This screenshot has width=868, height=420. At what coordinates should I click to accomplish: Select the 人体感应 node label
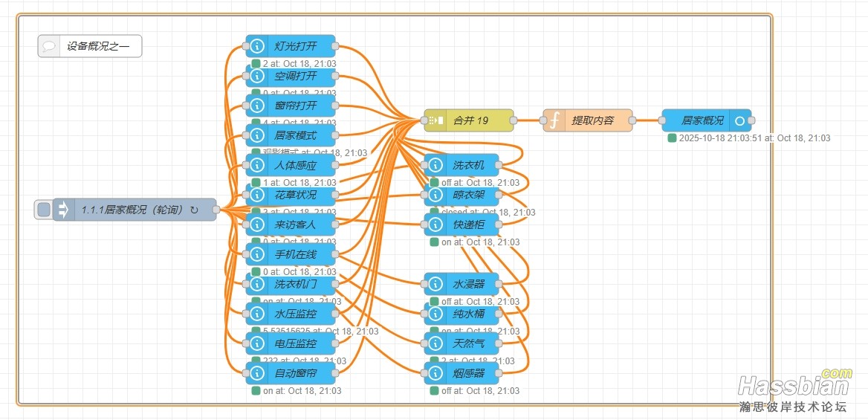point(296,165)
